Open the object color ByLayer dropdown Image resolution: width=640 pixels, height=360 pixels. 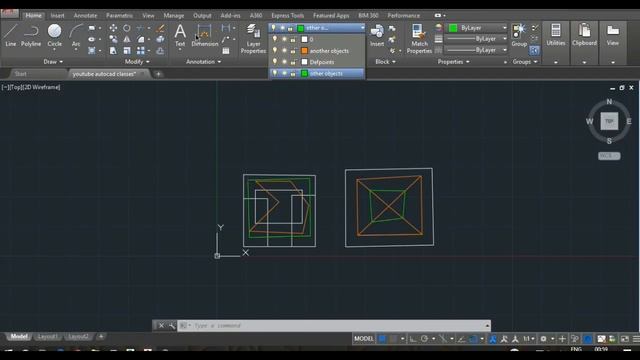[504, 28]
